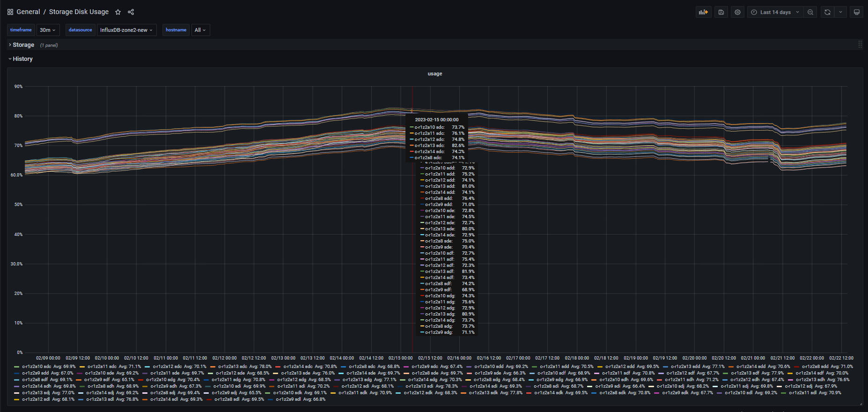Image resolution: width=868 pixels, height=412 pixels.
Task: Cycle view mode with the monitor icon
Action: 856,12
